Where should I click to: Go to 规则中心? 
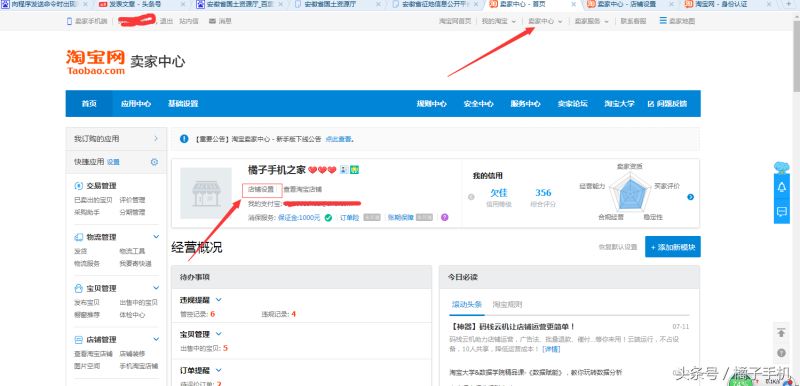tap(432, 104)
